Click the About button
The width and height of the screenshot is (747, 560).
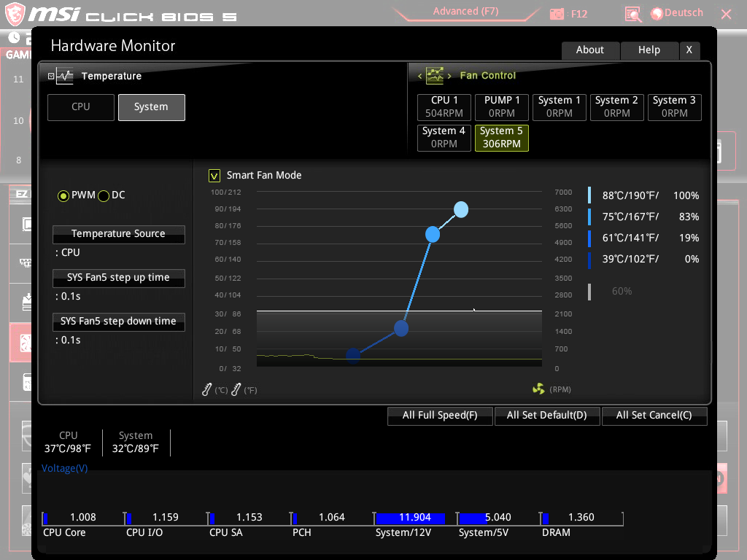(591, 50)
